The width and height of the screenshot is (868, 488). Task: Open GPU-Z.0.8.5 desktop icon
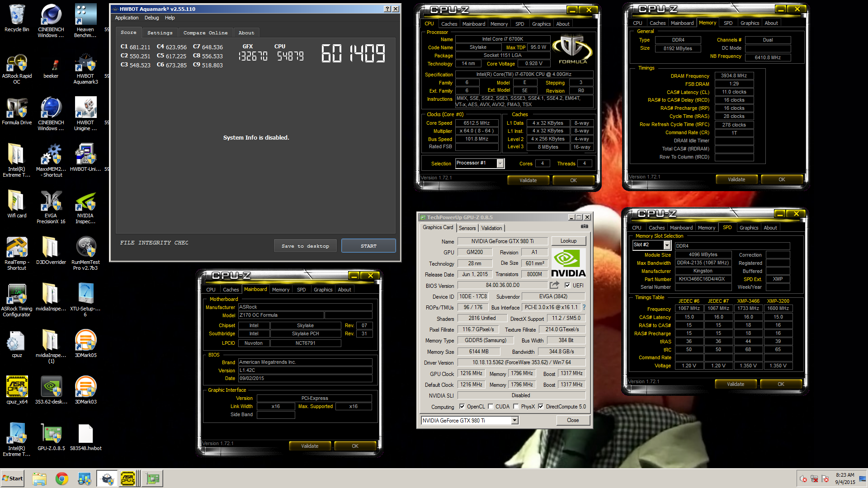point(51,437)
